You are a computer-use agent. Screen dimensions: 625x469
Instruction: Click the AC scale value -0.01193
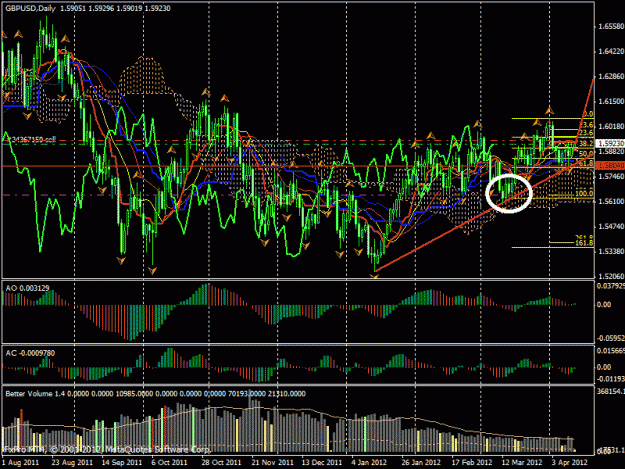[610, 379]
